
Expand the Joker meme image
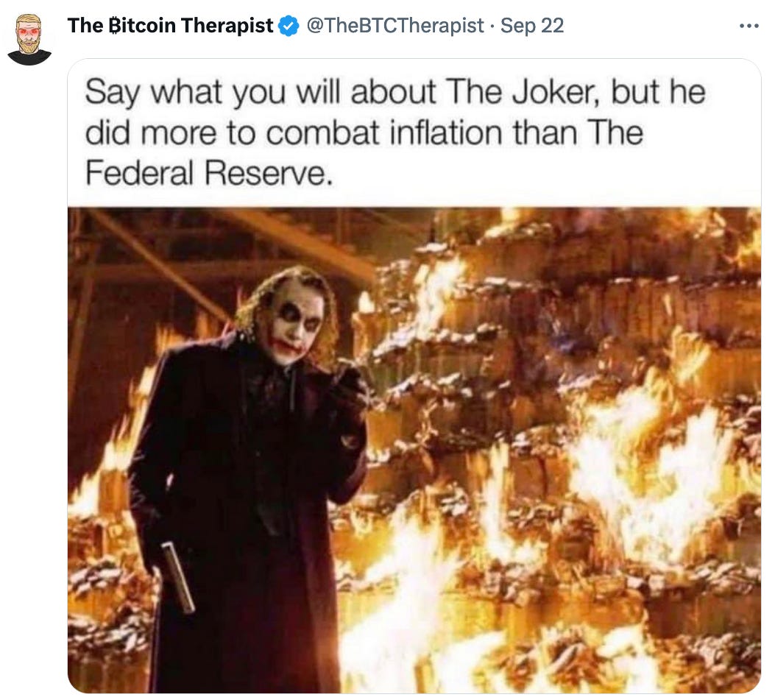tap(414, 375)
